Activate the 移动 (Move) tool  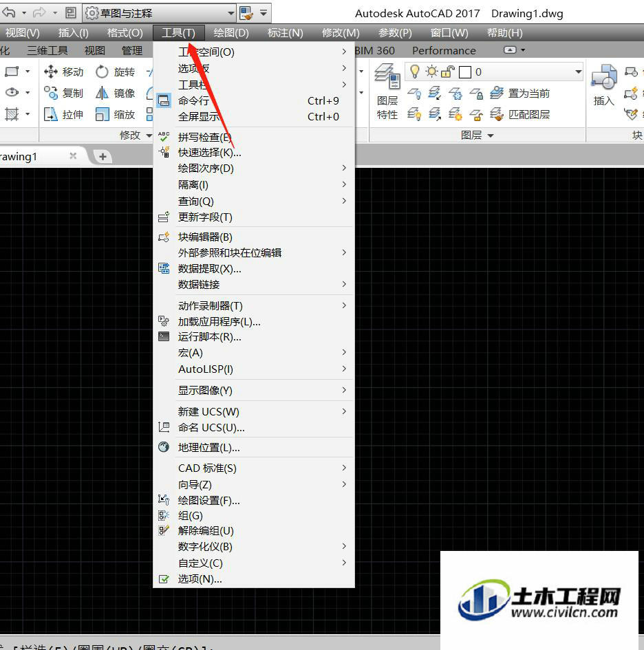64,72
